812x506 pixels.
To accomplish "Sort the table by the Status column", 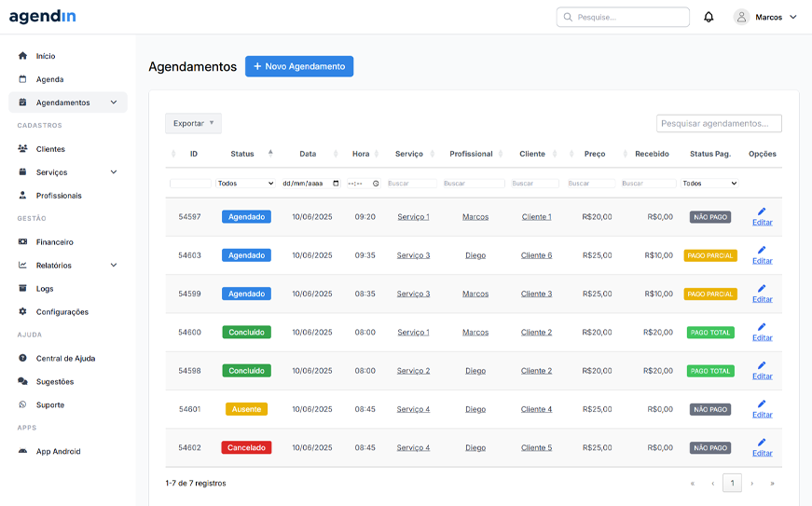I will pyautogui.click(x=242, y=154).
